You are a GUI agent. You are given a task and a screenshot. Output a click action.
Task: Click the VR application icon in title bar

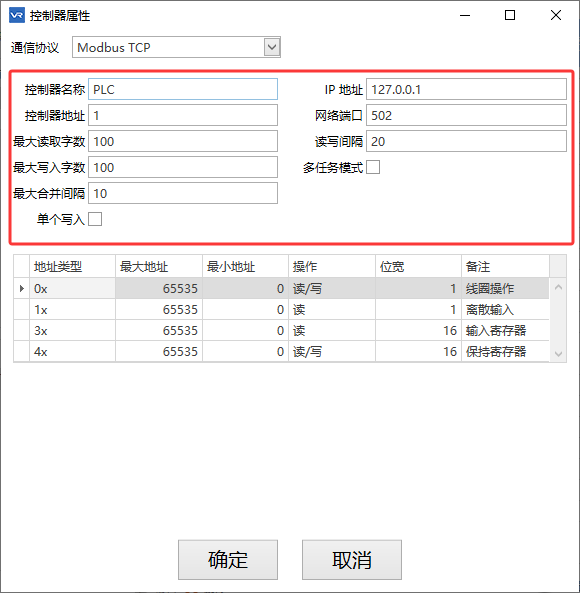tap(17, 15)
